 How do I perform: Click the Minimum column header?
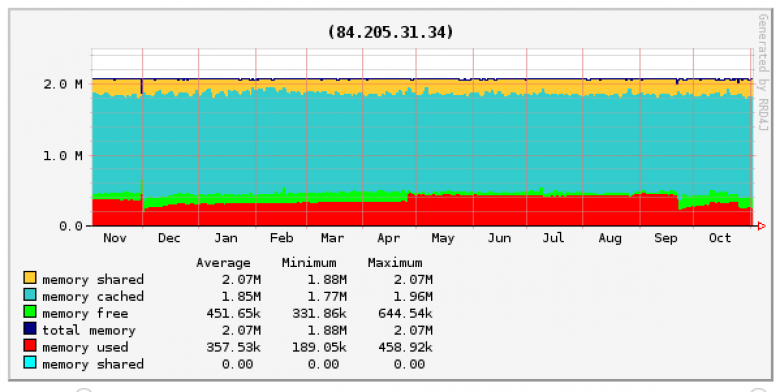coord(309,263)
